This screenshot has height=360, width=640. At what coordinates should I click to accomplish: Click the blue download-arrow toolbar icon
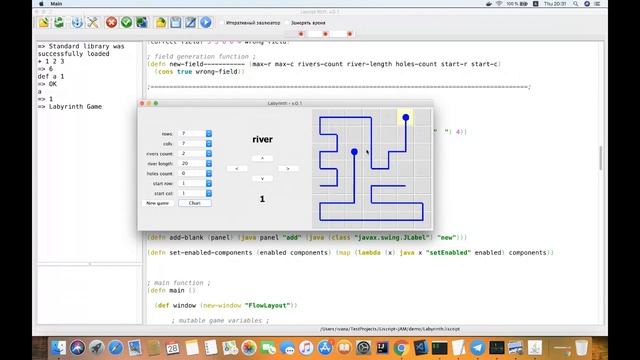pyautogui.click(x=77, y=22)
